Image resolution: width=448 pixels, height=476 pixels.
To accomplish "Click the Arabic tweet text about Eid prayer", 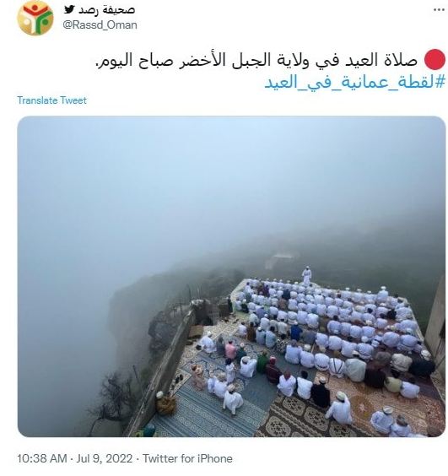I will [x=256, y=60].
